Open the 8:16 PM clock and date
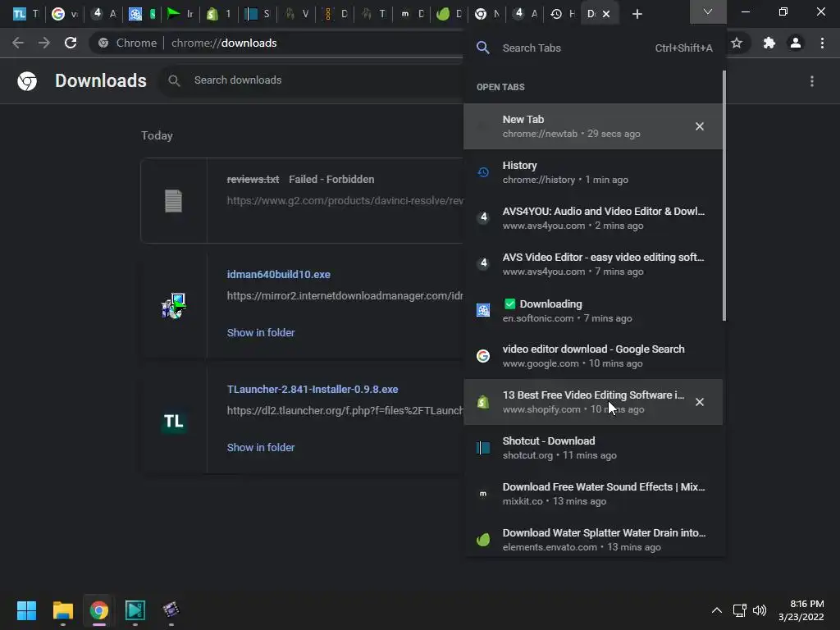The height and width of the screenshot is (630, 840). pos(801,610)
